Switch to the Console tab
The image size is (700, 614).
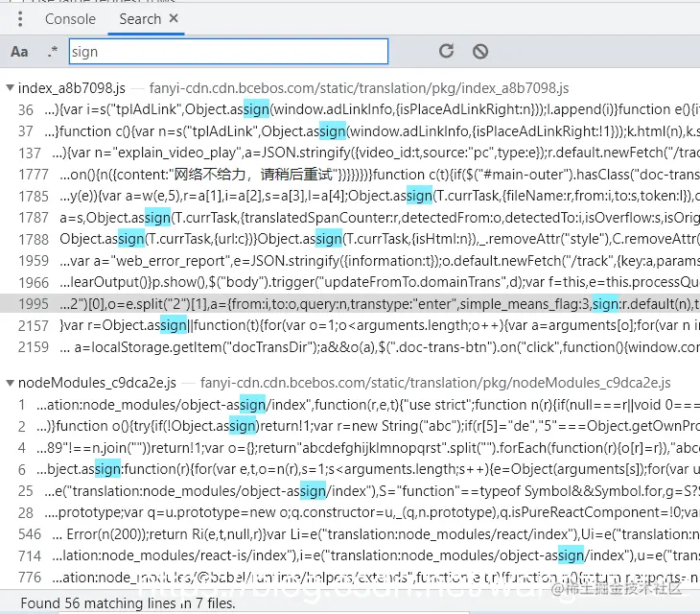[71, 19]
